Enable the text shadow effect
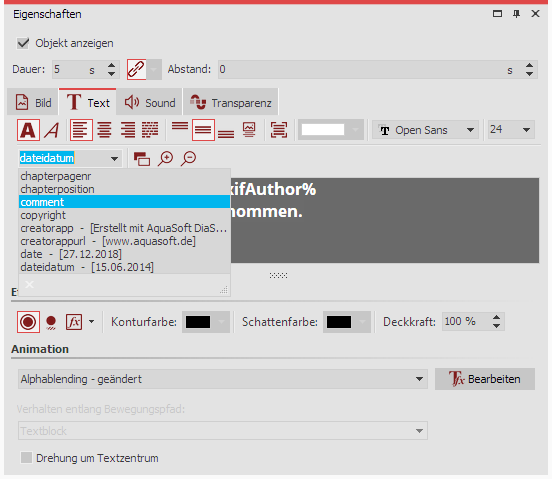Viewport: 552px width, 479px height. click(x=51, y=322)
